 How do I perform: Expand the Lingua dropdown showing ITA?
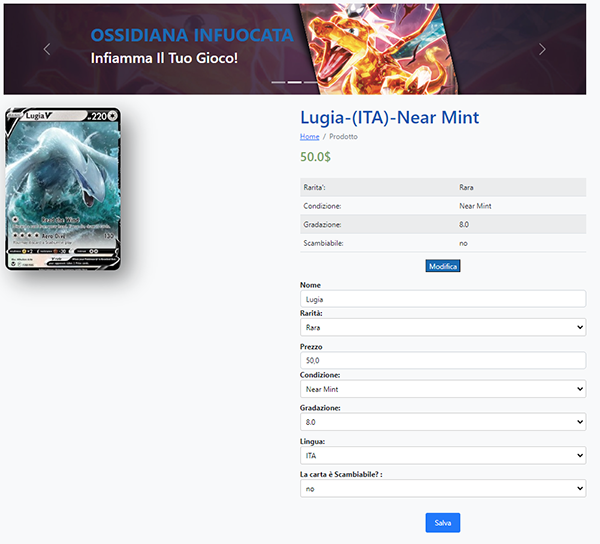click(x=443, y=456)
